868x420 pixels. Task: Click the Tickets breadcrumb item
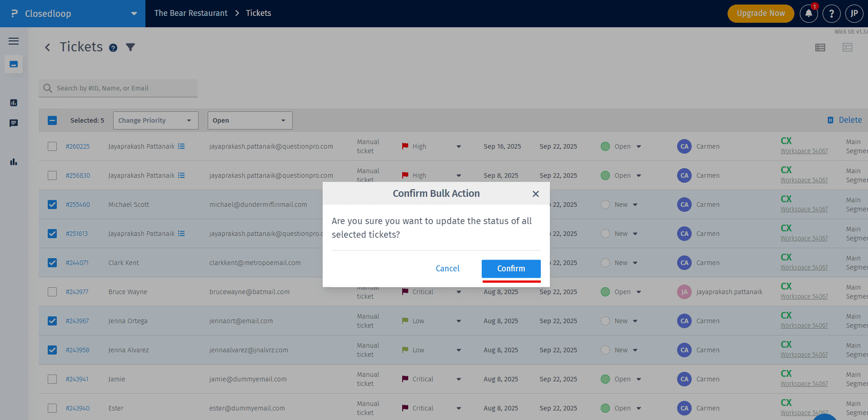258,13
